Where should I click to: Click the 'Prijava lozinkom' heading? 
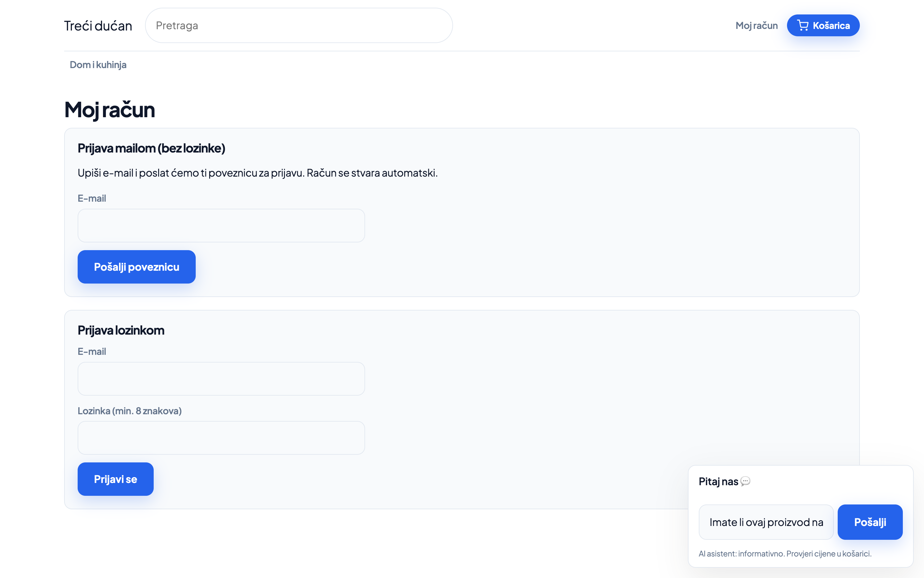[x=121, y=330]
